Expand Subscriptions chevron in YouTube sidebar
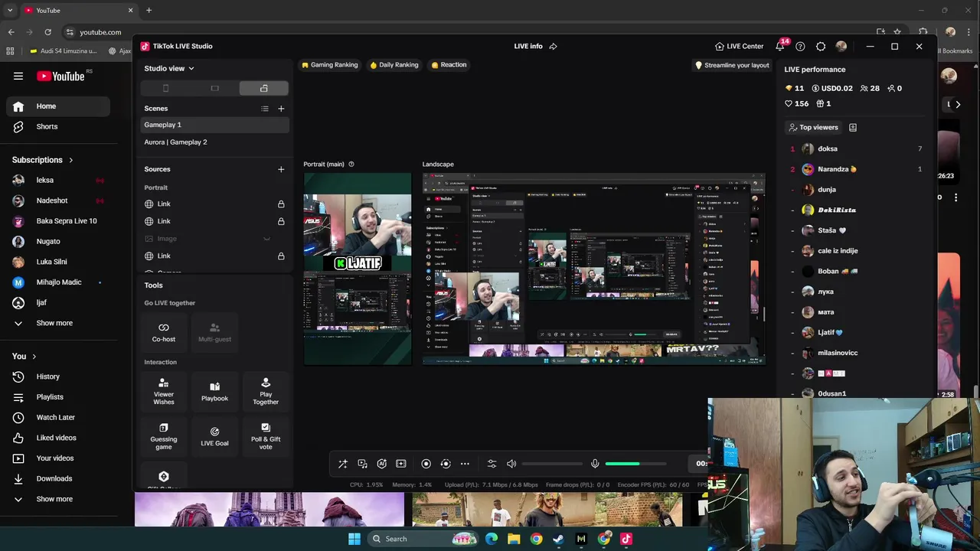The height and width of the screenshot is (551, 980). (71, 160)
